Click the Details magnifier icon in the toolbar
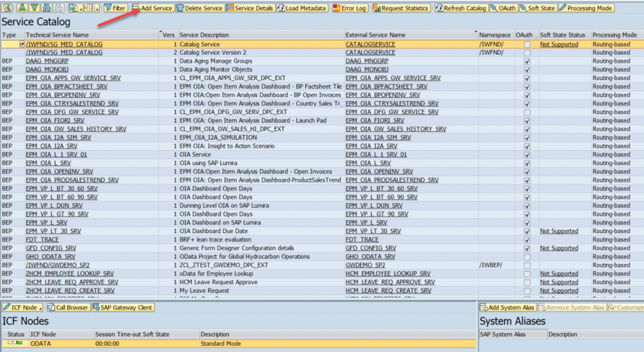This screenshot has height=352, width=644. click(x=7, y=8)
